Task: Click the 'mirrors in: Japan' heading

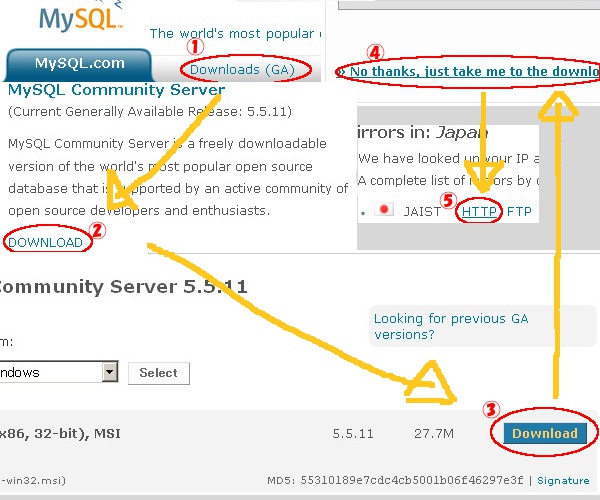Action: tap(423, 133)
